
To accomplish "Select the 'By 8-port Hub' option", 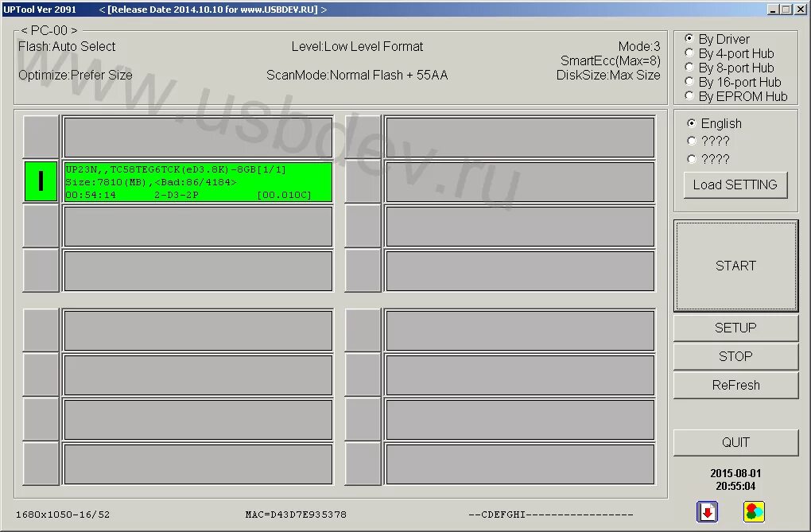I will point(689,68).
